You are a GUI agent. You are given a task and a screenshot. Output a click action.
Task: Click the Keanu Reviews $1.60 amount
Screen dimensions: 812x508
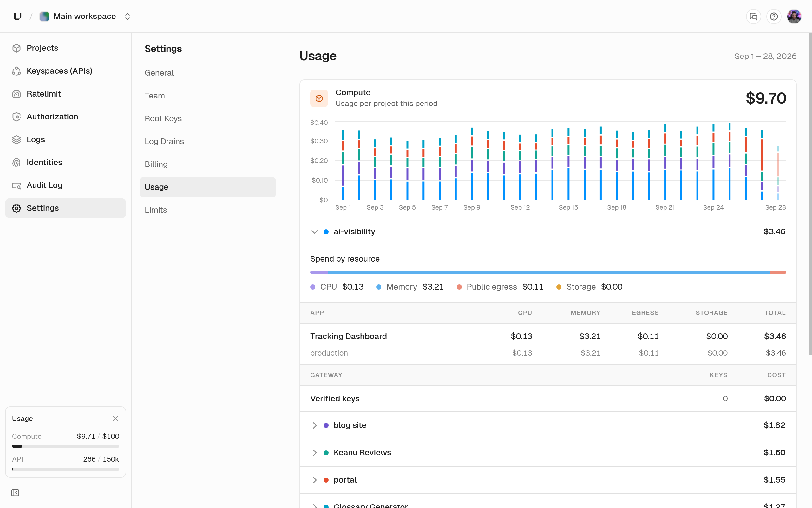(774, 452)
